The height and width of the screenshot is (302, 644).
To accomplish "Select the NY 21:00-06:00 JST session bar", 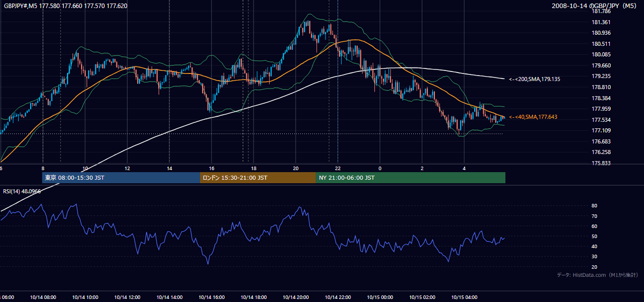I will point(411,178).
